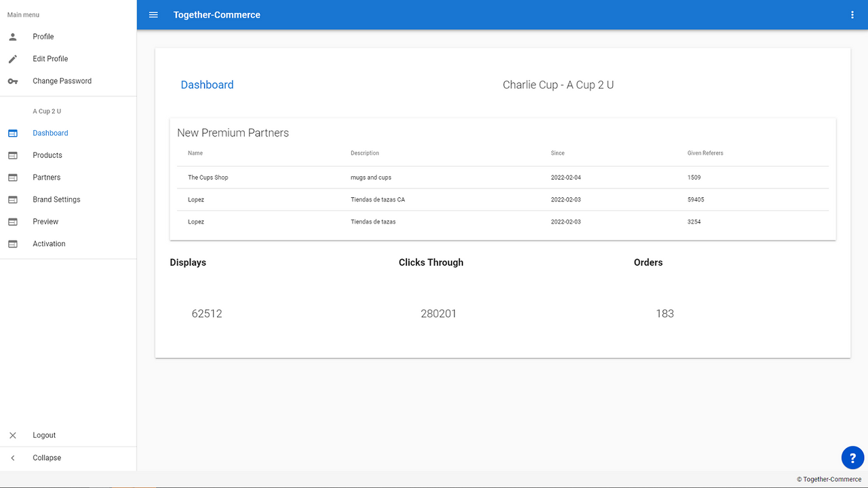Select the Products sidebar icon
The width and height of the screenshot is (868, 488).
click(x=12, y=155)
